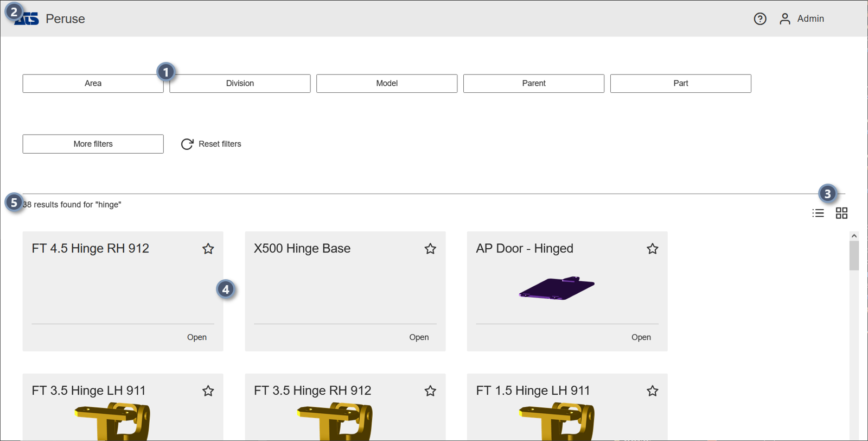Show the More filters options
Viewport: 868px width, 441px height.
93,144
